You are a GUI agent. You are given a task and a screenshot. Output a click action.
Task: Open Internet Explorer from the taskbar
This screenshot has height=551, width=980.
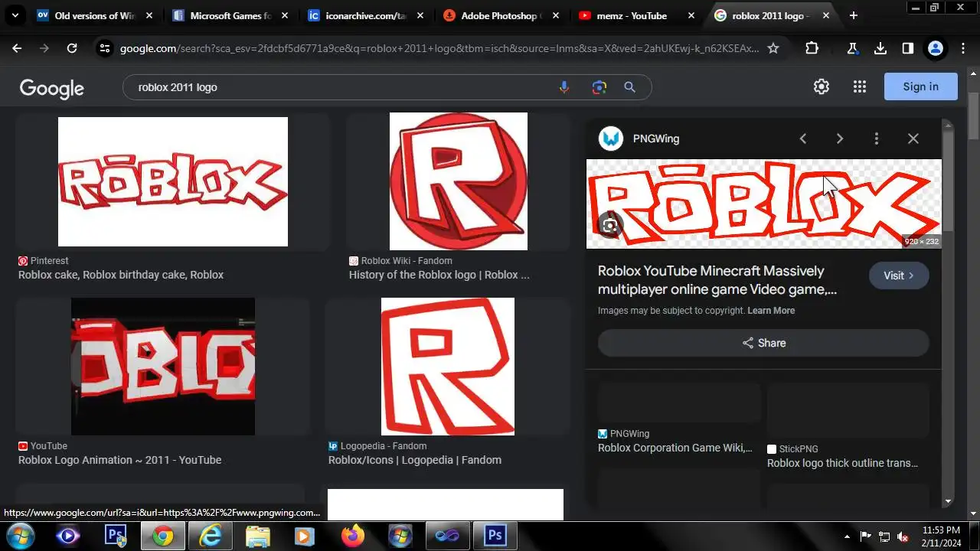[x=209, y=536]
